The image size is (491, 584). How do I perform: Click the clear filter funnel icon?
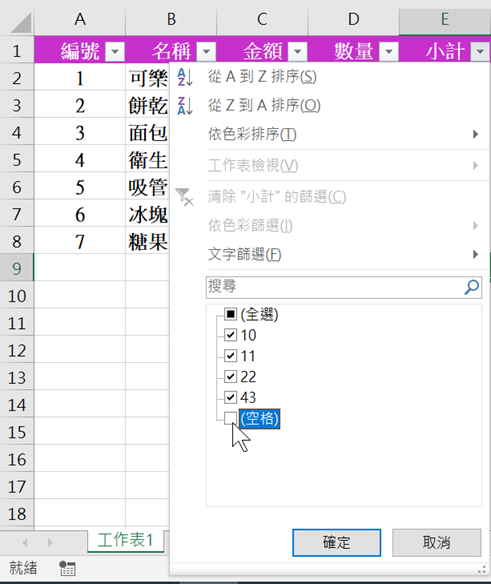tap(185, 197)
